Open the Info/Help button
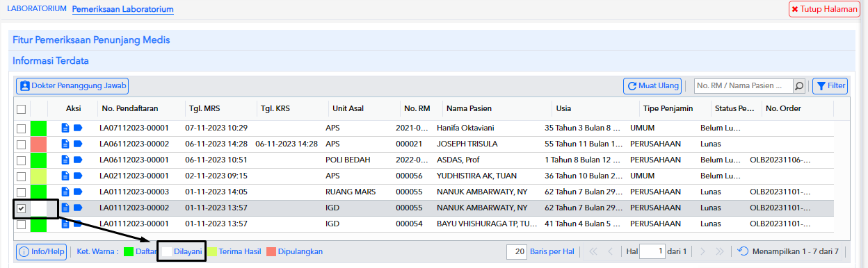868x268 pixels. pos(42,251)
